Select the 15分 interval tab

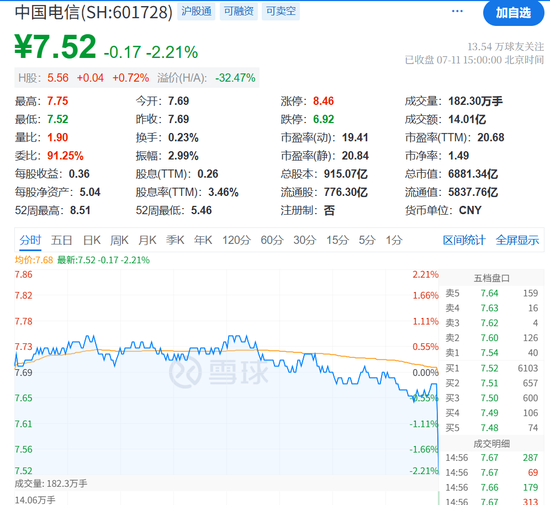pyautogui.click(x=337, y=240)
